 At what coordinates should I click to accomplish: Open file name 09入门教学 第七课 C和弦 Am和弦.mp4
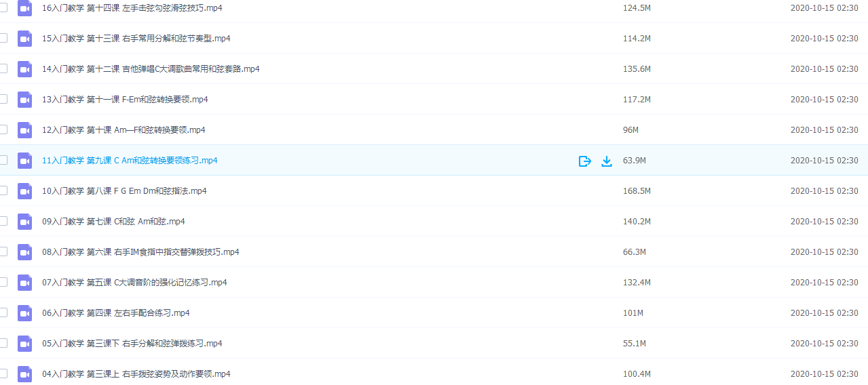tap(113, 222)
